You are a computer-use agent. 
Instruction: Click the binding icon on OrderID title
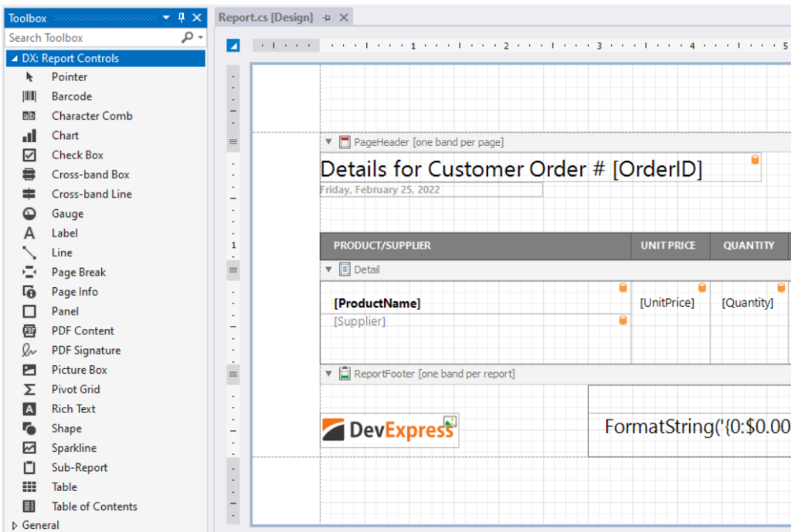coord(755,160)
